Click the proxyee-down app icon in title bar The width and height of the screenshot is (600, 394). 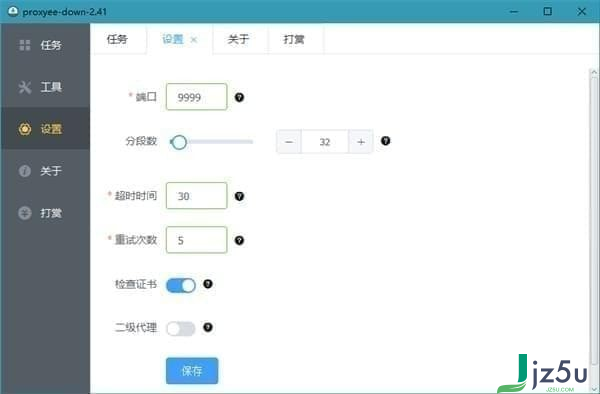(x=13, y=11)
